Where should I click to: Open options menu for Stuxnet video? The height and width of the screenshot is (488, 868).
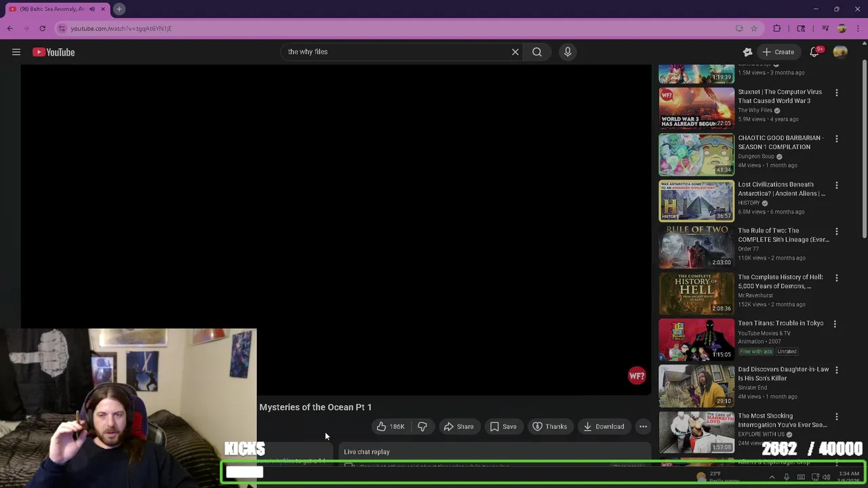836,92
